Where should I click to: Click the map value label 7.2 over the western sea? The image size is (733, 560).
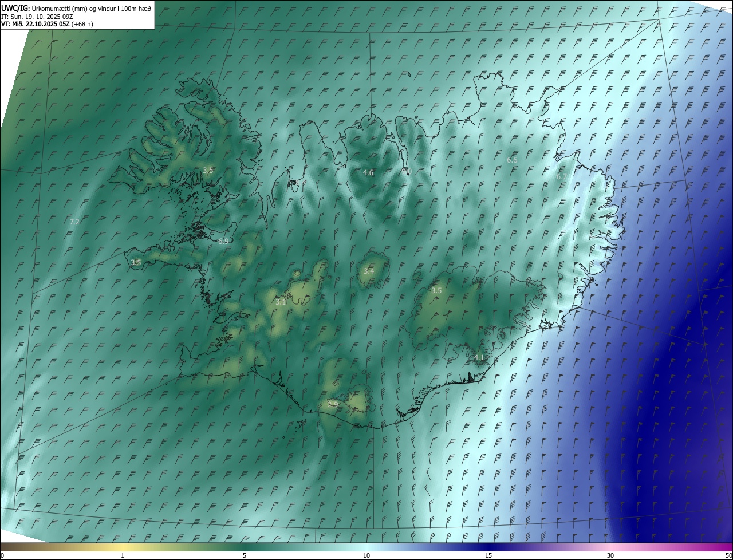point(74,222)
